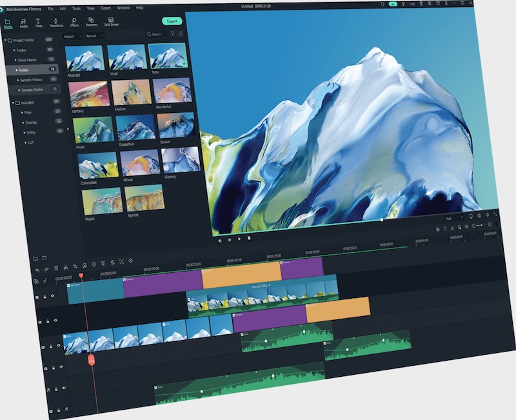Open the Transitions panel icon
The width and height of the screenshot is (516, 420).
tap(55, 21)
